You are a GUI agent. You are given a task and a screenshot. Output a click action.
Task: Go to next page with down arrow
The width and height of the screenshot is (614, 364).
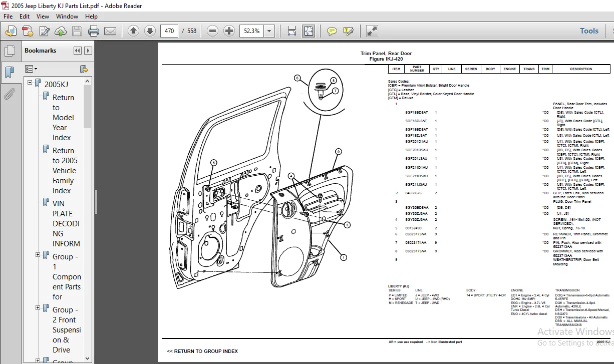[150, 31]
